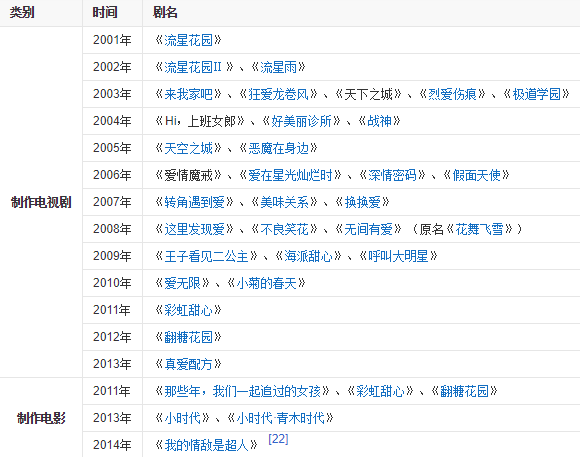Open the 小菊的春天 link

click(x=266, y=283)
